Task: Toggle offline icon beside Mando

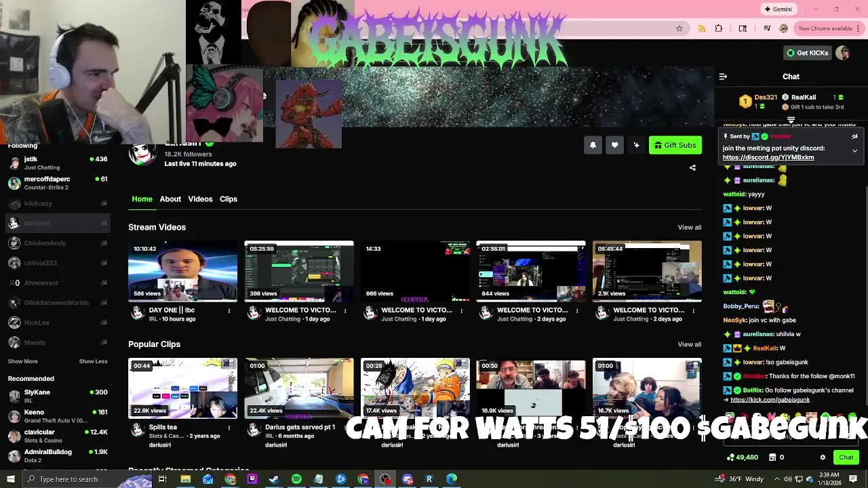Action: pos(104,342)
